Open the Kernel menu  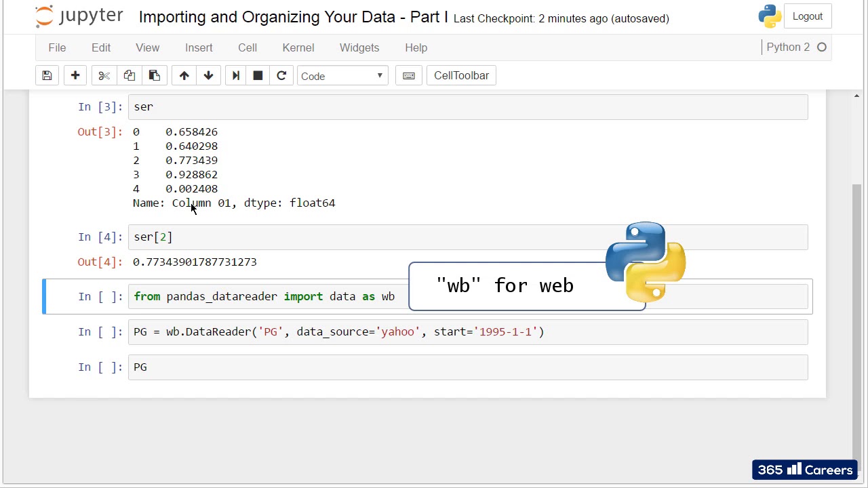[x=298, y=47]
